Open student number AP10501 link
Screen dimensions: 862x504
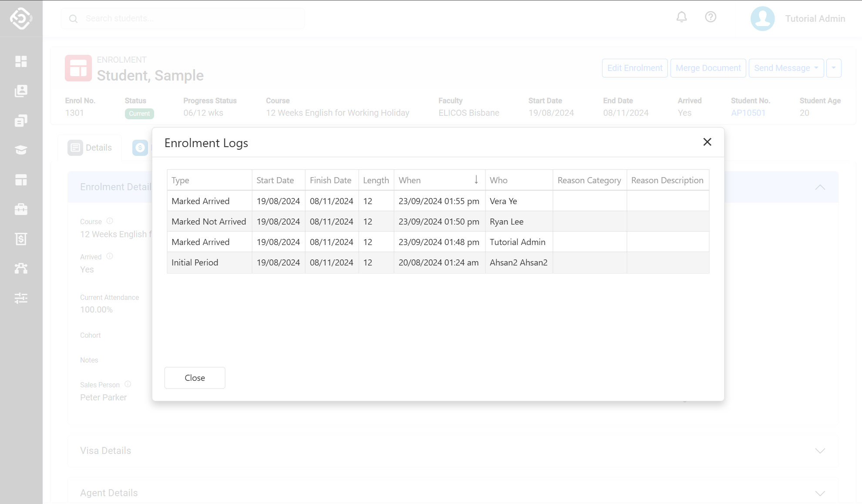748,113
